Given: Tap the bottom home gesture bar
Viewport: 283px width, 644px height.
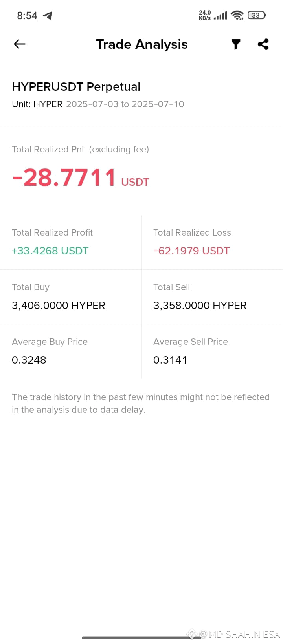Looking at the screenshot, I should pos(141,638).
